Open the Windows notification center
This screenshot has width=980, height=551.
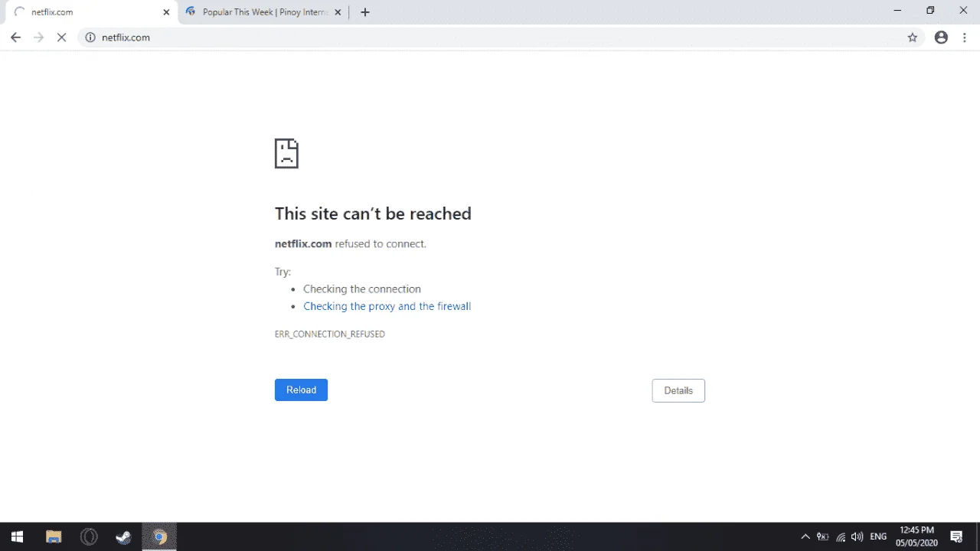click(x=956, y=537)
